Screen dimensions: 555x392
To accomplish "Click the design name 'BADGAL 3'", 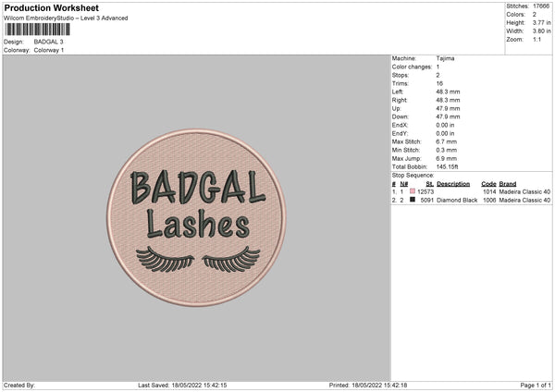I will [x=48, y=42].
